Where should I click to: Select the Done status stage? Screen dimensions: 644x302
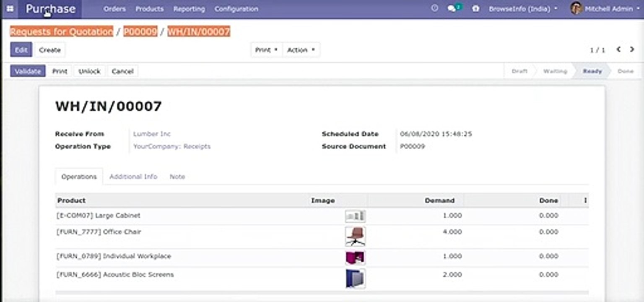pyautogui.click(x=625, y=71)
